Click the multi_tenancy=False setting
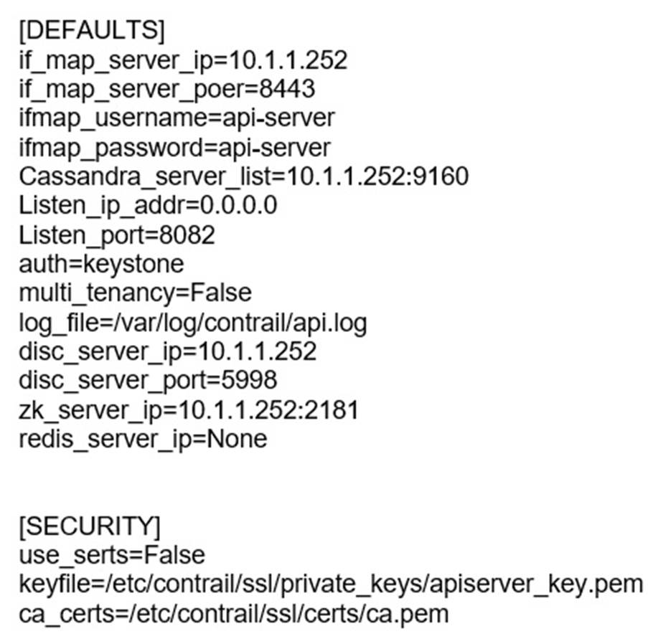 point(135,293)
